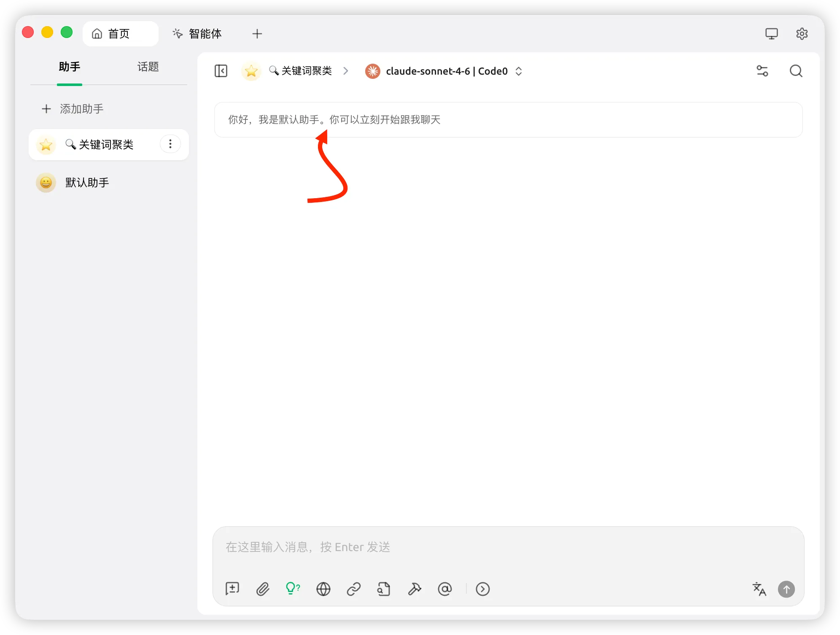Open the knowledge base document icon

(x=384, y=589)
